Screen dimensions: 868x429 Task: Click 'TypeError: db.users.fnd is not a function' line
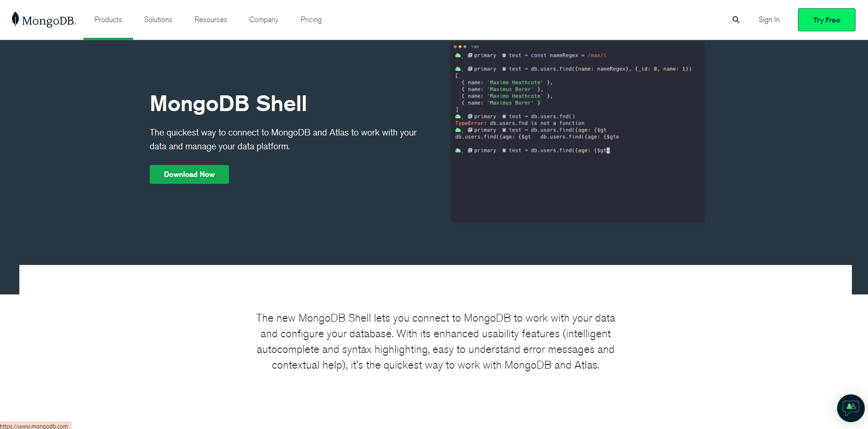click(x=520, y=123)
